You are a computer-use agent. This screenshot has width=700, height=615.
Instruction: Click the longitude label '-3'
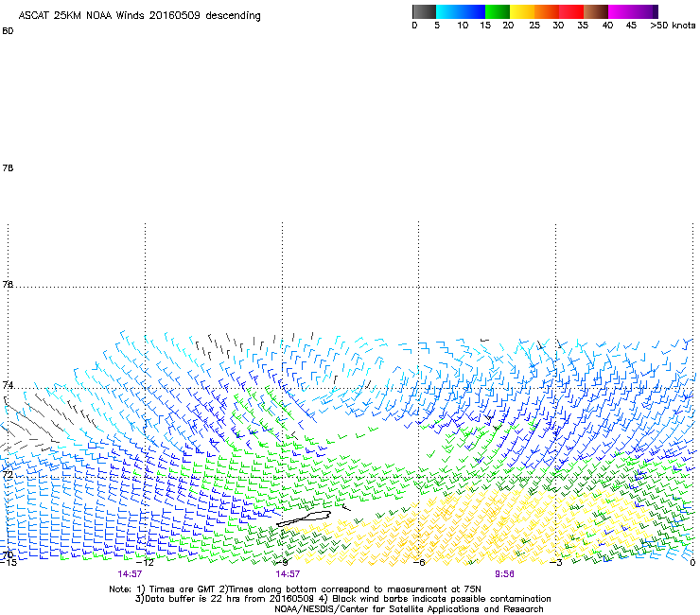coord(556,562)
